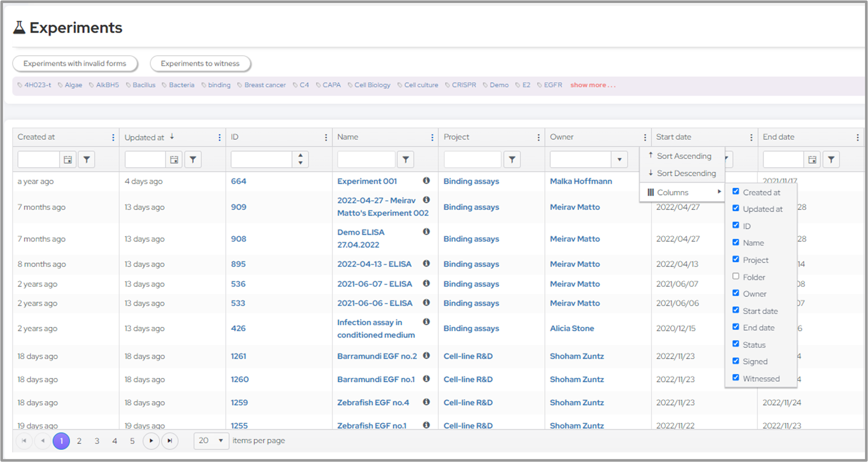Click the filter funnel under Updated at column
The image size is (868, 462).
pyautogui.click(x=193, y=160)
